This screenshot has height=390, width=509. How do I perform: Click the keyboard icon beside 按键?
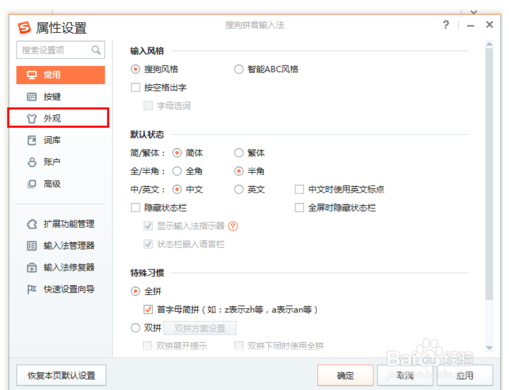(x=32, y=97)
